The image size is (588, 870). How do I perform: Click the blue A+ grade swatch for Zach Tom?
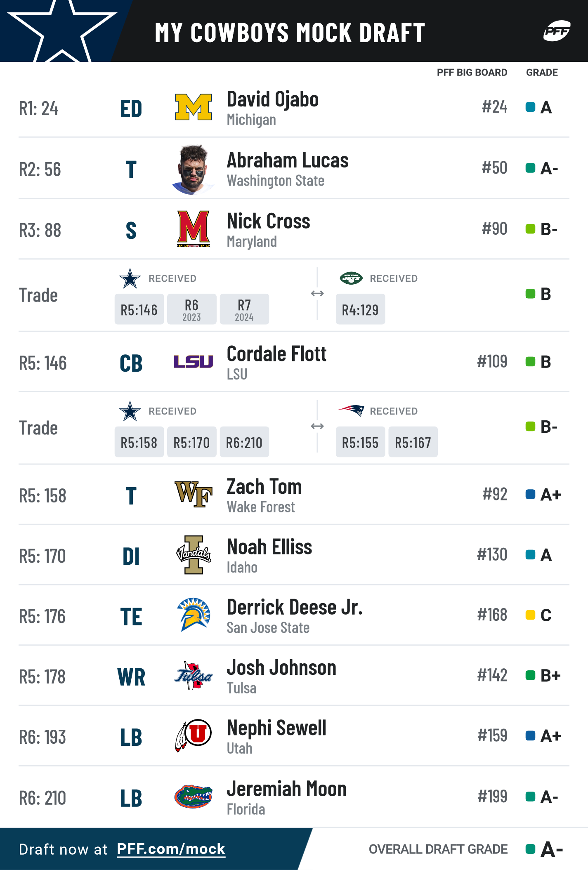[530, 494]
